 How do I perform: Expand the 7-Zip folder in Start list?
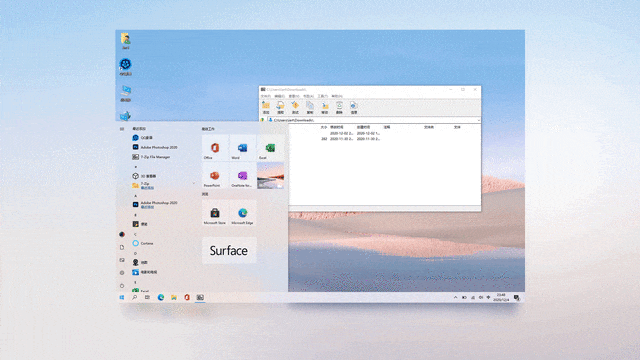163,185
